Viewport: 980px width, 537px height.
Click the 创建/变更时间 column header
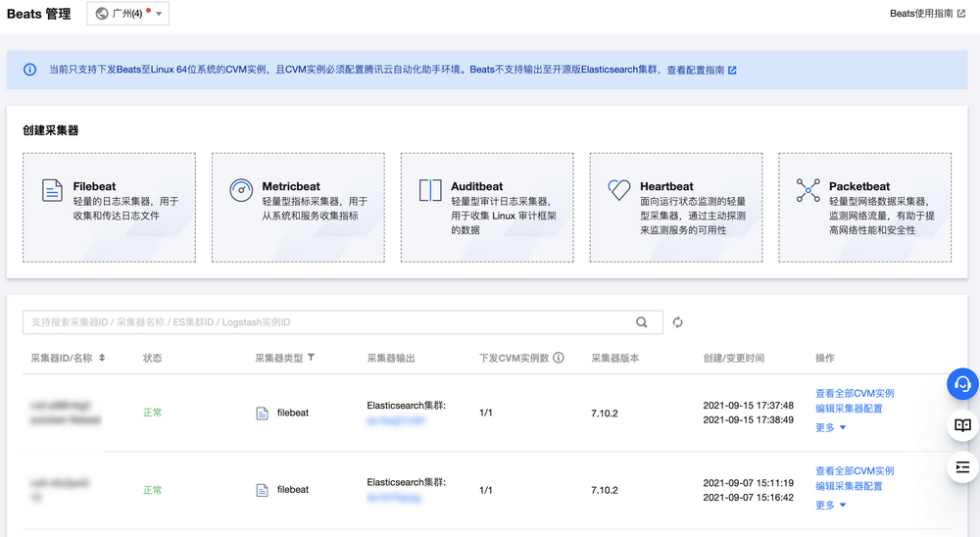[733, 359]
